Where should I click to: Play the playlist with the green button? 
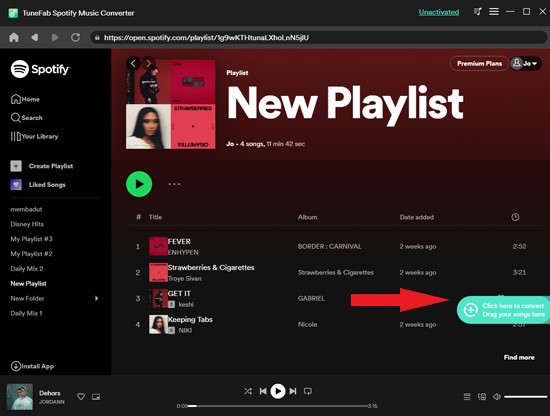click(139, 184)
